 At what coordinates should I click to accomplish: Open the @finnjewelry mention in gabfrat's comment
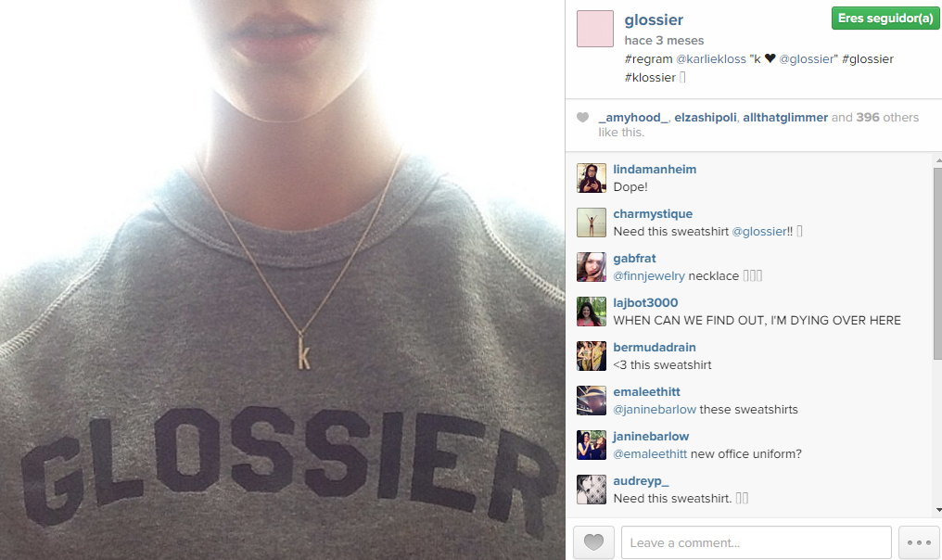coord(649,275)
